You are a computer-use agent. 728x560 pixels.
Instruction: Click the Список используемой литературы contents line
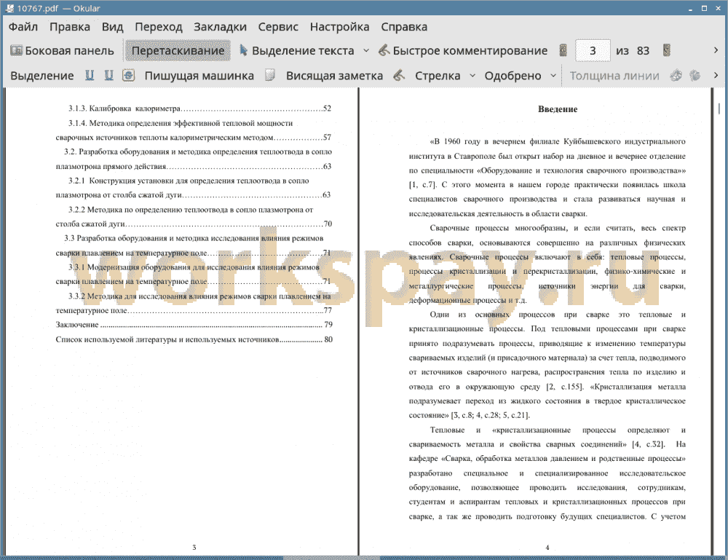click(x=194, y=339)
